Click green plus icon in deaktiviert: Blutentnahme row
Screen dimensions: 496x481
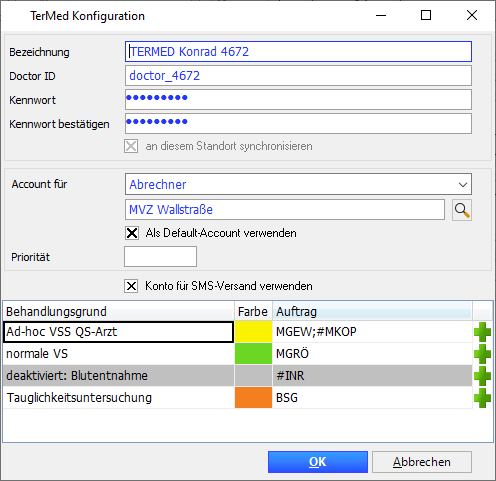pyautogui.click(x=482, y=376)
